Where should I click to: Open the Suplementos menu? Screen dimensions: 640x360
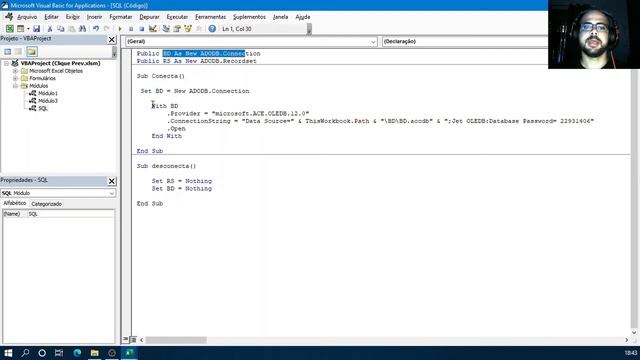(x=249, y=17)
